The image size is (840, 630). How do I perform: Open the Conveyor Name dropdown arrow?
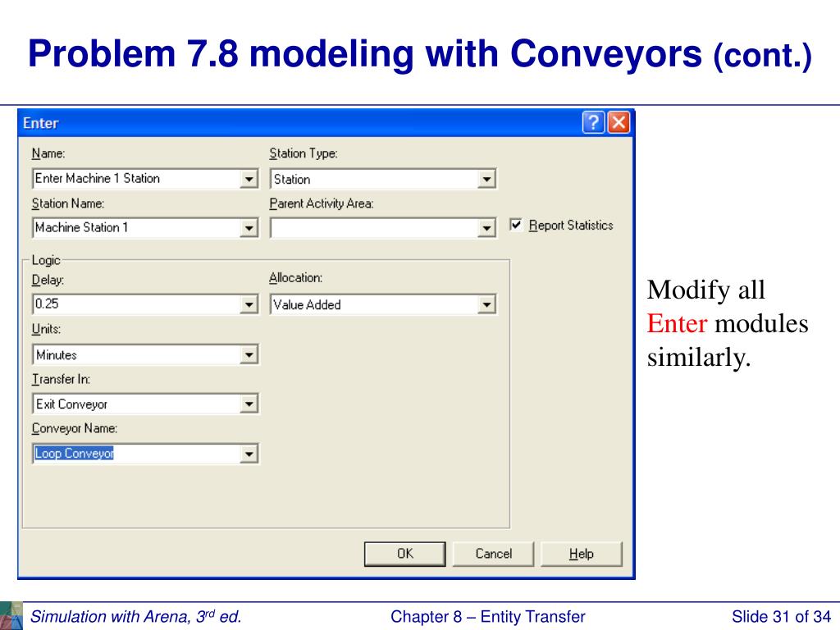point(249,454)
